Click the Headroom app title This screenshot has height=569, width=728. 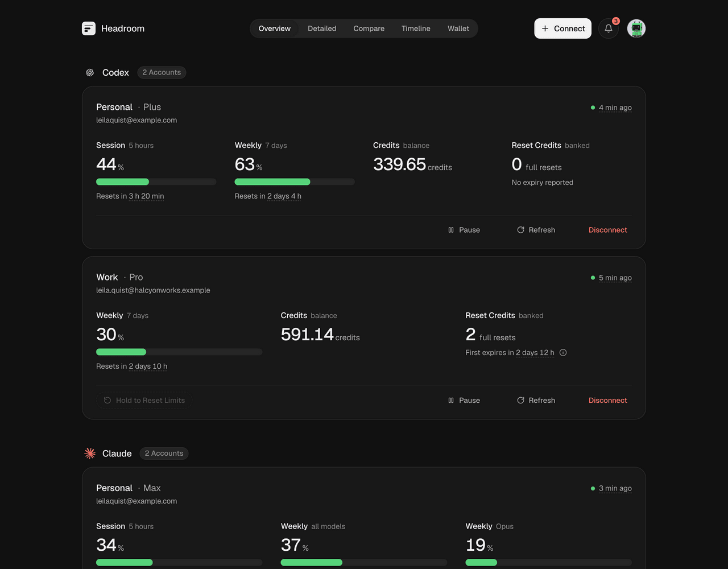click(123, 28)
